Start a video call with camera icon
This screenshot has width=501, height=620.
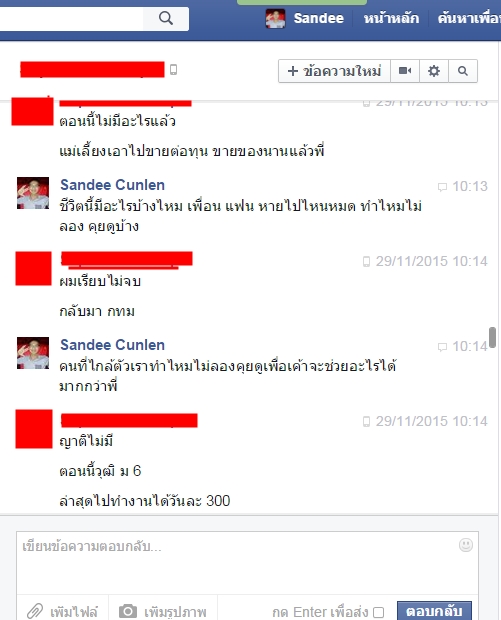pyautogui.click(x=405, y=71)
